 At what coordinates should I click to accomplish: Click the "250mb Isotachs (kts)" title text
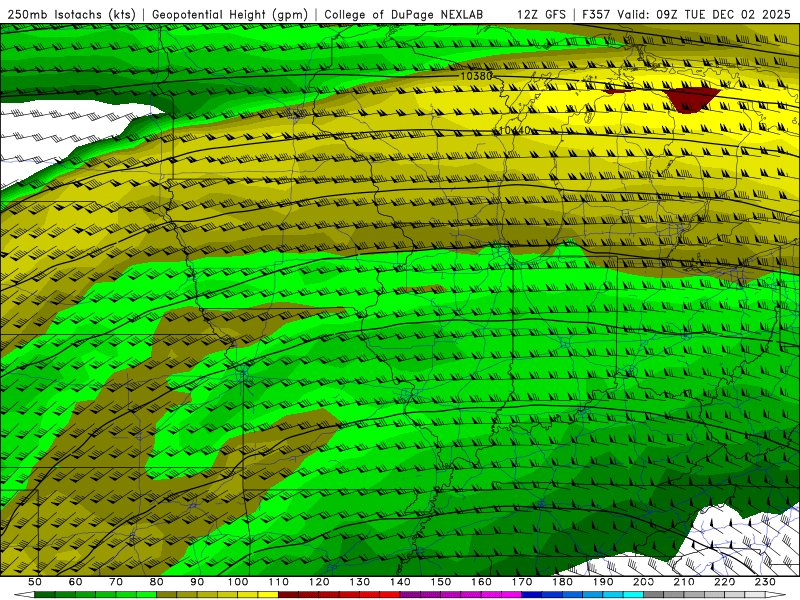click(72, 15)
